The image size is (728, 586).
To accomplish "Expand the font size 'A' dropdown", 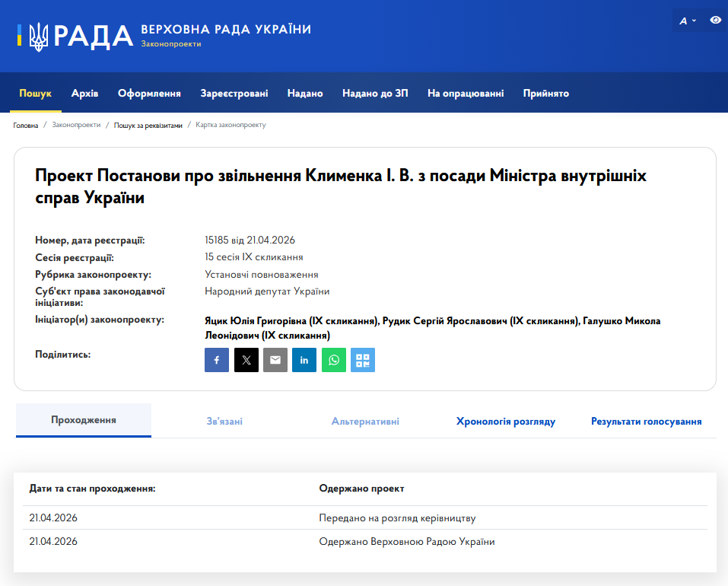I will pos(688,21).
